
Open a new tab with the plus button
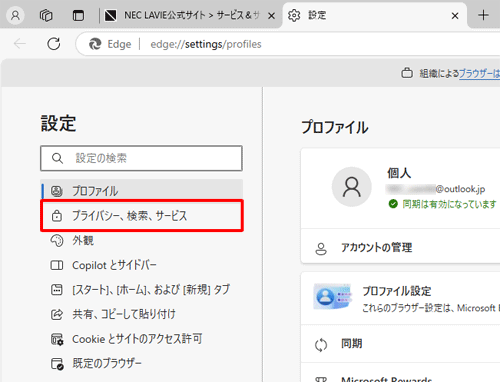[x=483, y=15]
